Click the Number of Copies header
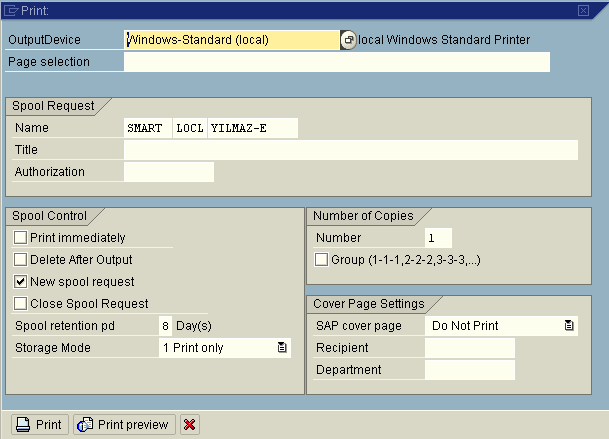This screenshot has width=609, height=439. [x=363, y=216]
